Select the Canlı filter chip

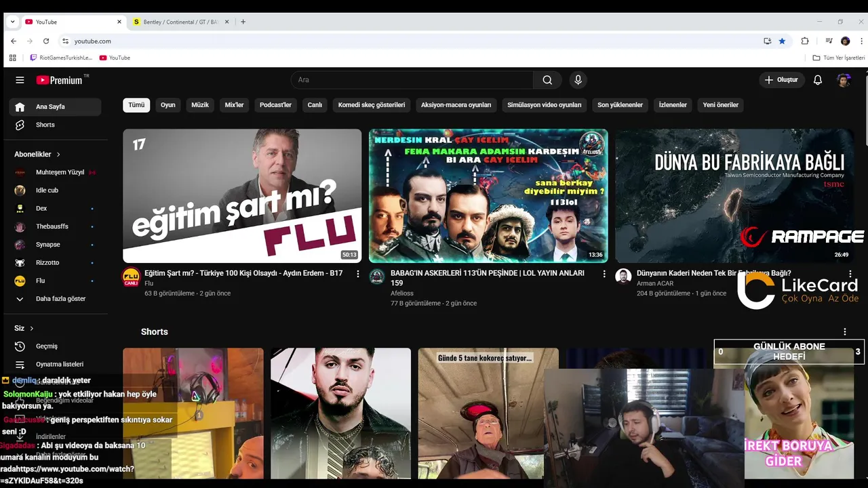(x=315, y=105)
